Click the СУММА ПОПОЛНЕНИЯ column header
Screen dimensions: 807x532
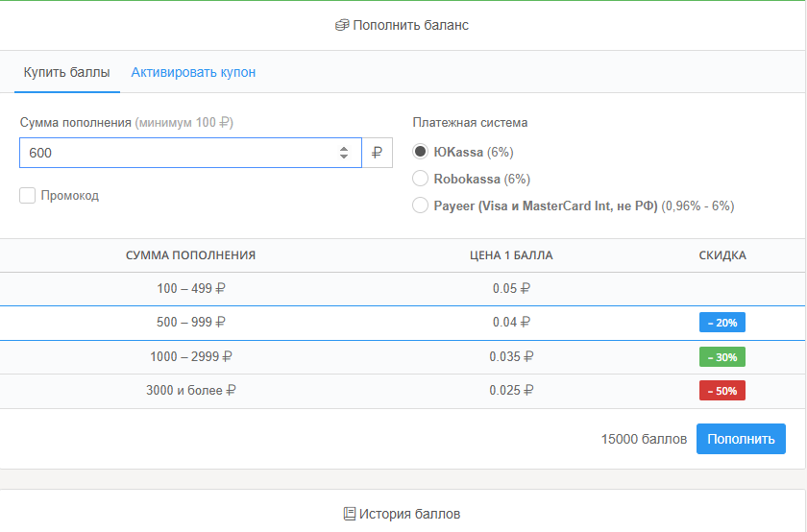(190, 255)
